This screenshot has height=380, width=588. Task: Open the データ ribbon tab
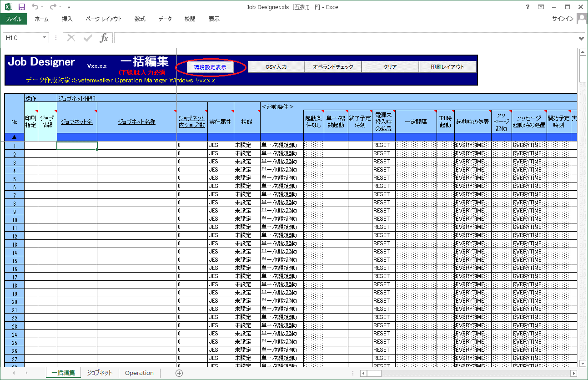tap(165, 19)
